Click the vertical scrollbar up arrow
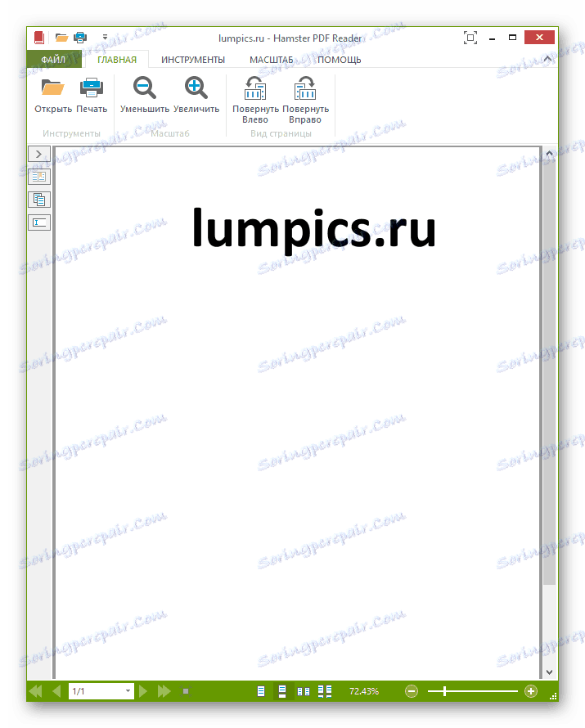This screenshot has height=728, width=585. click(x=549, y=153)
